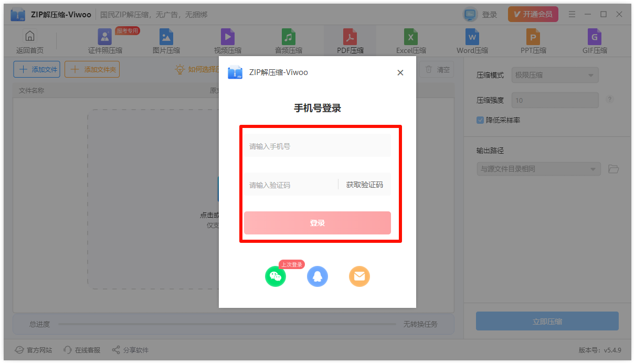Open the 证件照压缩 ID photo compression tab
Image resolution: width=635 pixels, height=364 pixels.
105,41
